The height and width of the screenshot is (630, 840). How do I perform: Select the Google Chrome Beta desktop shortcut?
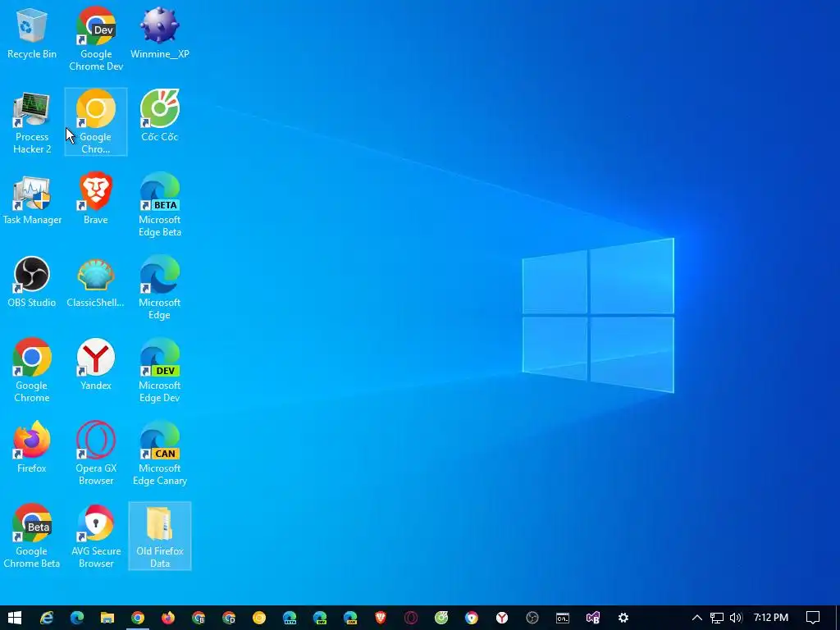click(32, 536)
